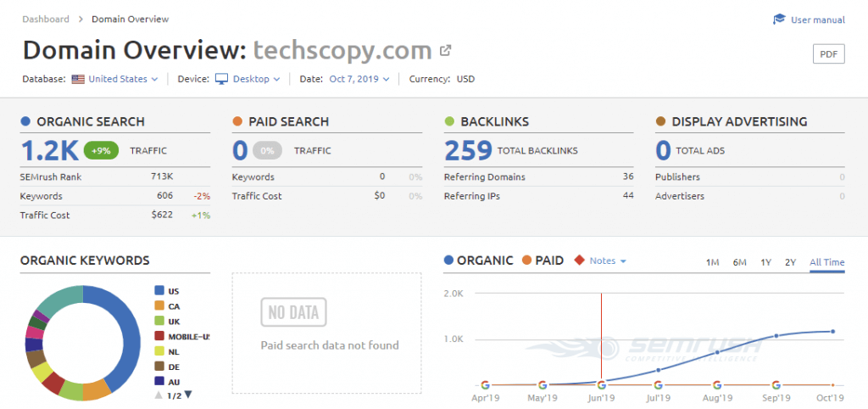The height and width of the screenshot is (409, 868).
Task: Open the Oct 7, 2019 date dropdown
Action: (x=359, y=79)
